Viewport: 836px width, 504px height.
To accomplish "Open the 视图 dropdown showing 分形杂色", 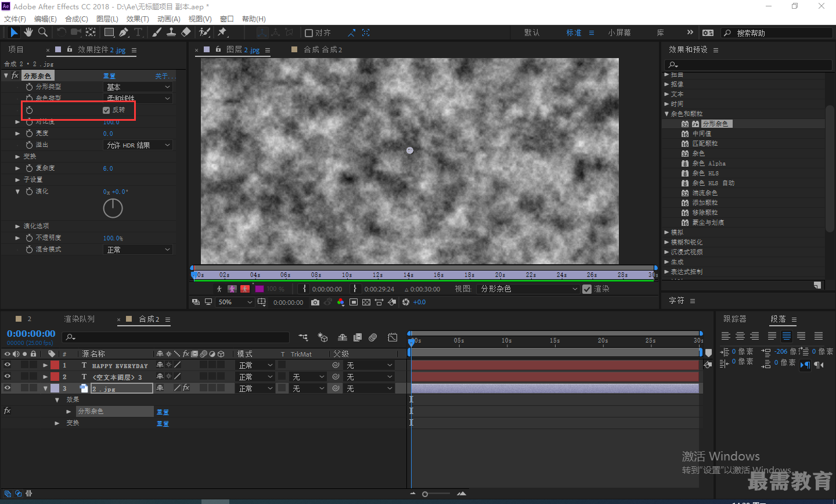I will pyautogui.click(x=528, y=289).
